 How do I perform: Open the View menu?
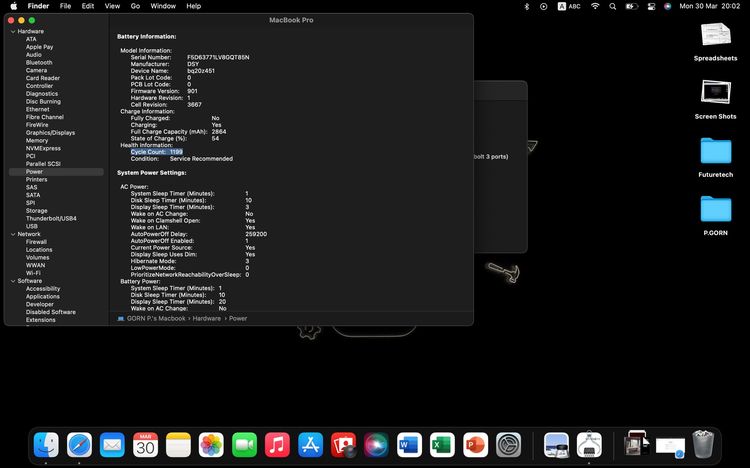click(112, 6)
